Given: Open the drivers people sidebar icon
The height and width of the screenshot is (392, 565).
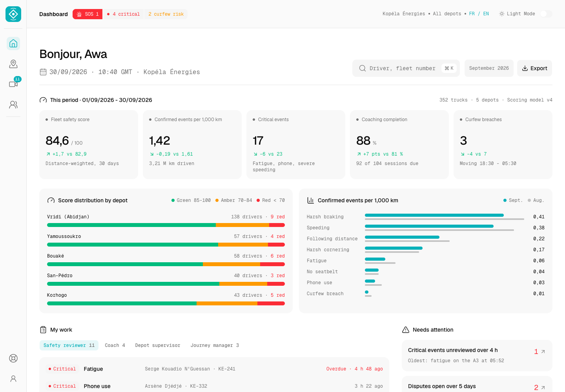Looking at the screenshot, I should click(13, 105).
